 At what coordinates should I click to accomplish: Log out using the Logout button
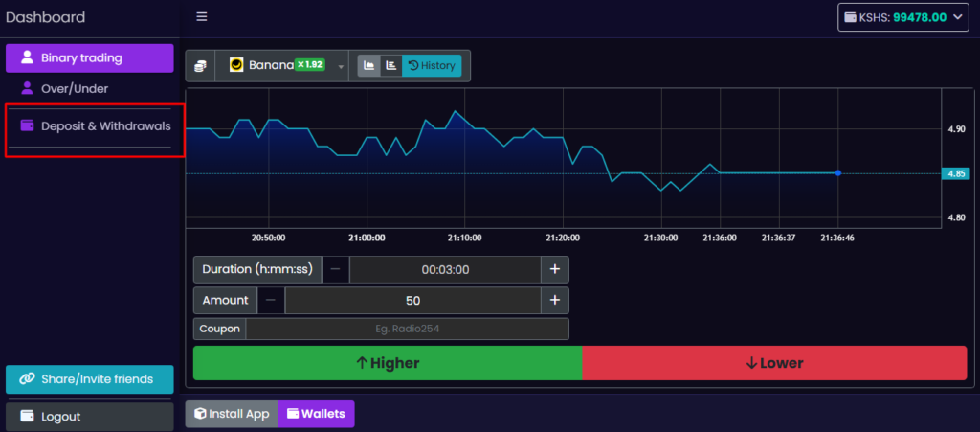click(x=90, y=417)
